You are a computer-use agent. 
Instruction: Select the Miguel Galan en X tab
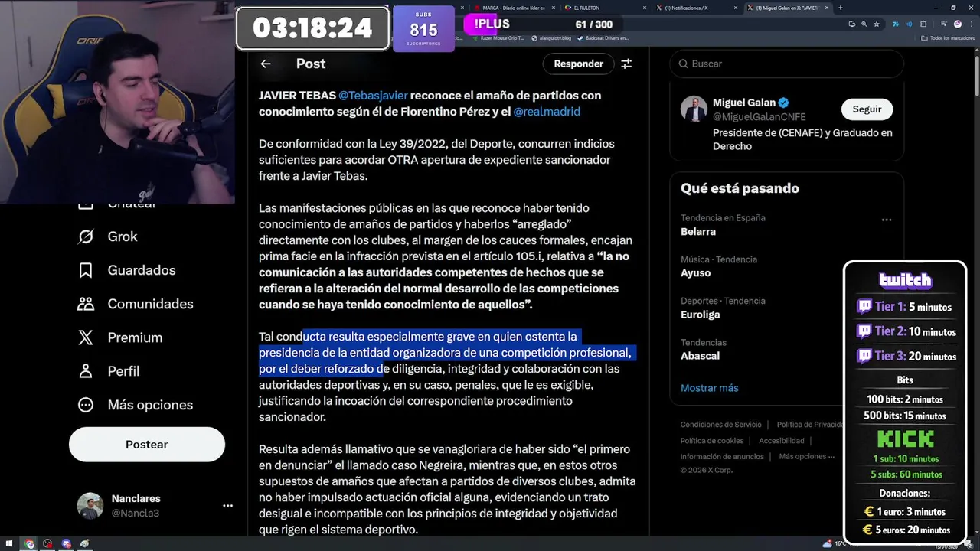[787, 8]
